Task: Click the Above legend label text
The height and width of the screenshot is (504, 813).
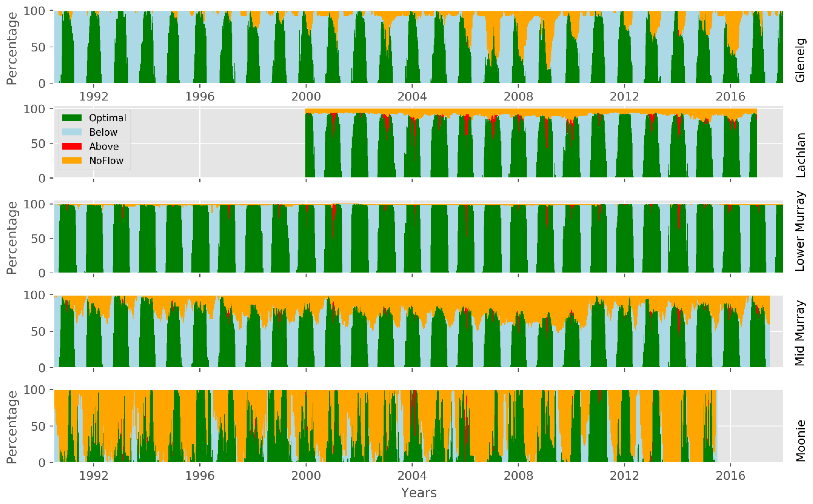Action: (x=104, y=146)
